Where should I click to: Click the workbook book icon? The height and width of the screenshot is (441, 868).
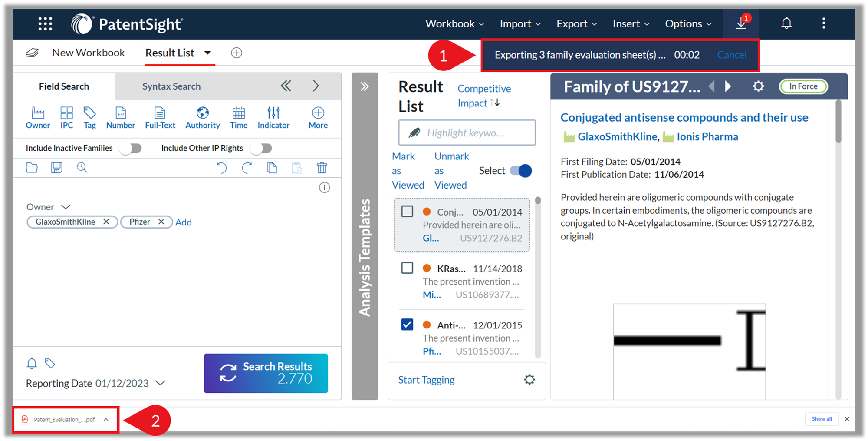[x=32, y=53]
